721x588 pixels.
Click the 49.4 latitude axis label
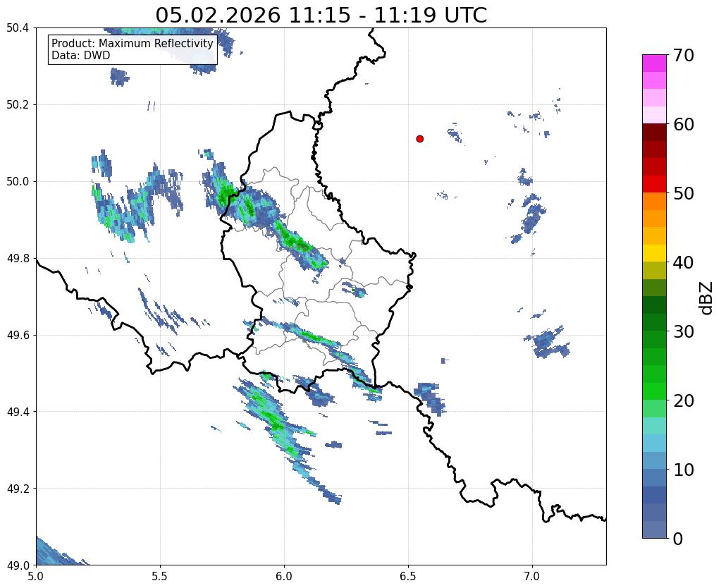point(18,412)
